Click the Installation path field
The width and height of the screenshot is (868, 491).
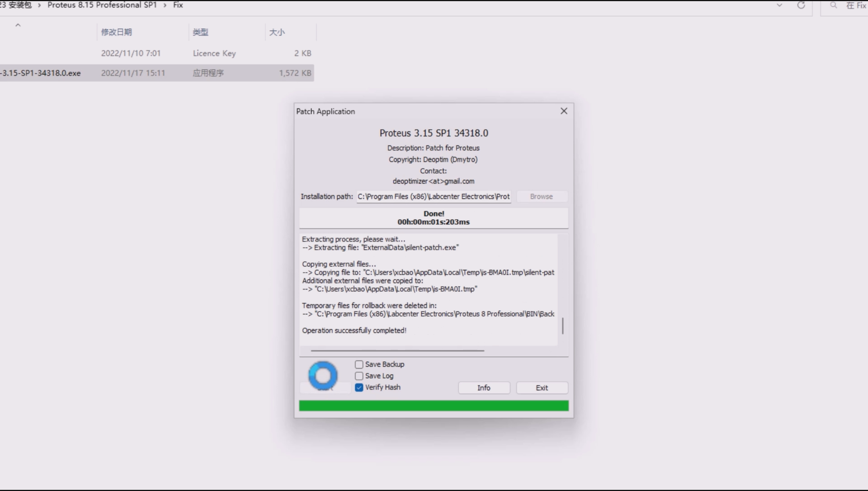pyautogui.click(x=434, y=197)
